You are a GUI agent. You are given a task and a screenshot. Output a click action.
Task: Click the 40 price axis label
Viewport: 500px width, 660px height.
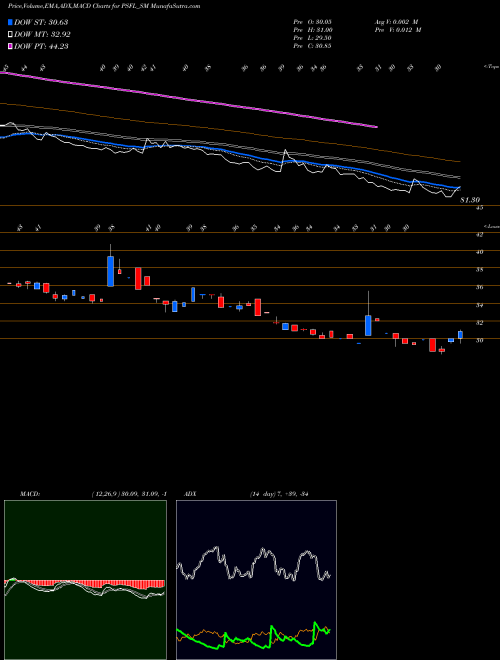tap(479, 252)
